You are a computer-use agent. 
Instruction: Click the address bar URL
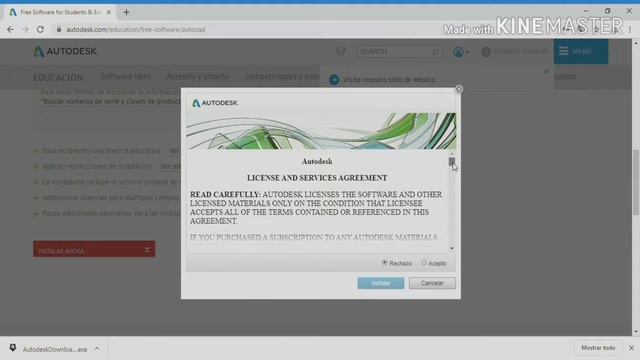coord(136,29)
